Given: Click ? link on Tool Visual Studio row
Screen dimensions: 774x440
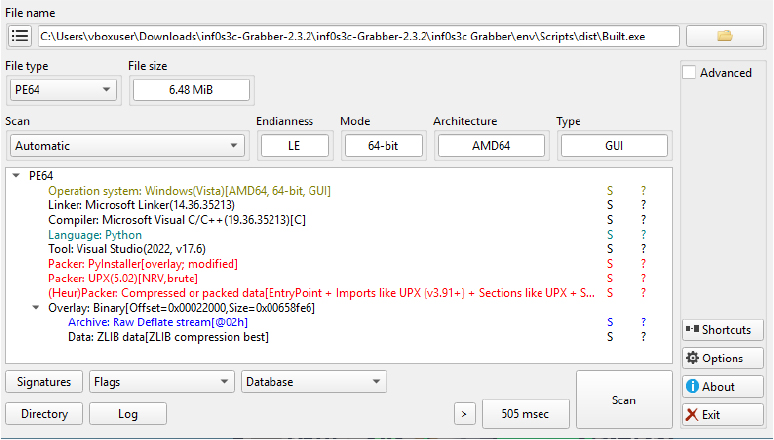Looking at the screenshot, I should click(643, 249).
